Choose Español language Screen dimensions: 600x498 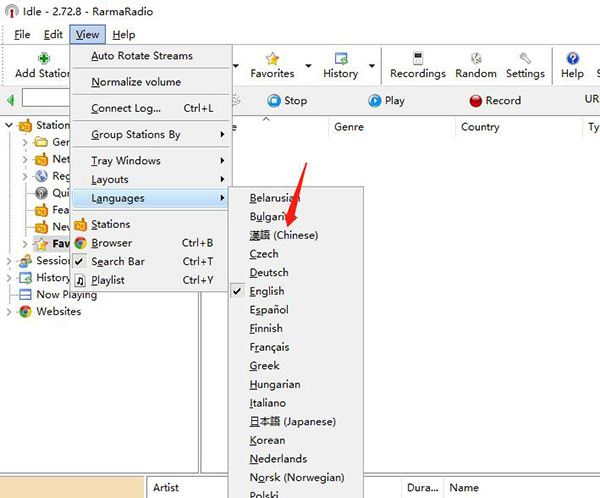(269, 310)
